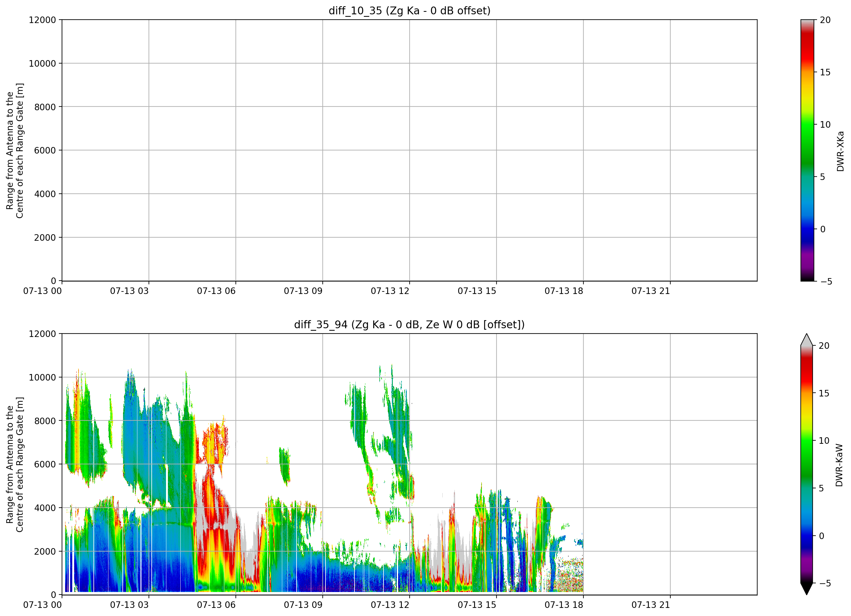Click the "07-13 00" tick under the bottom plot
The width and height of the screenshot is (851, 616).
[42, 605]
